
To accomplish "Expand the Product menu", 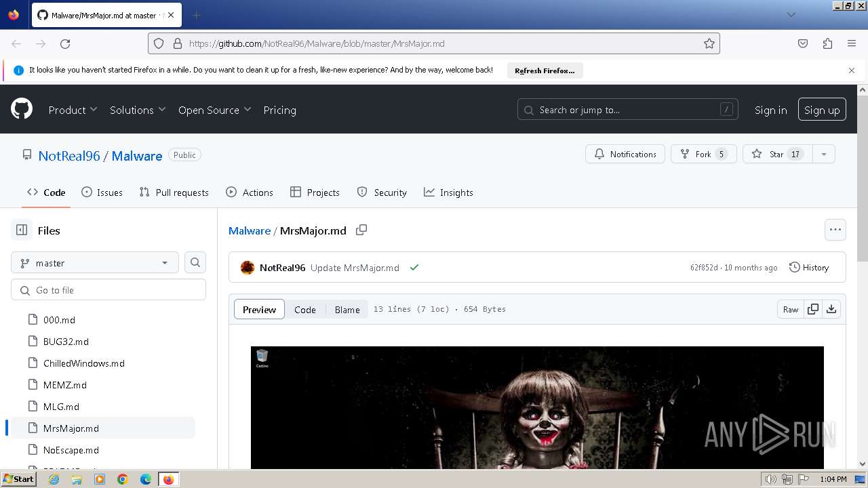I will pos(73,110).
